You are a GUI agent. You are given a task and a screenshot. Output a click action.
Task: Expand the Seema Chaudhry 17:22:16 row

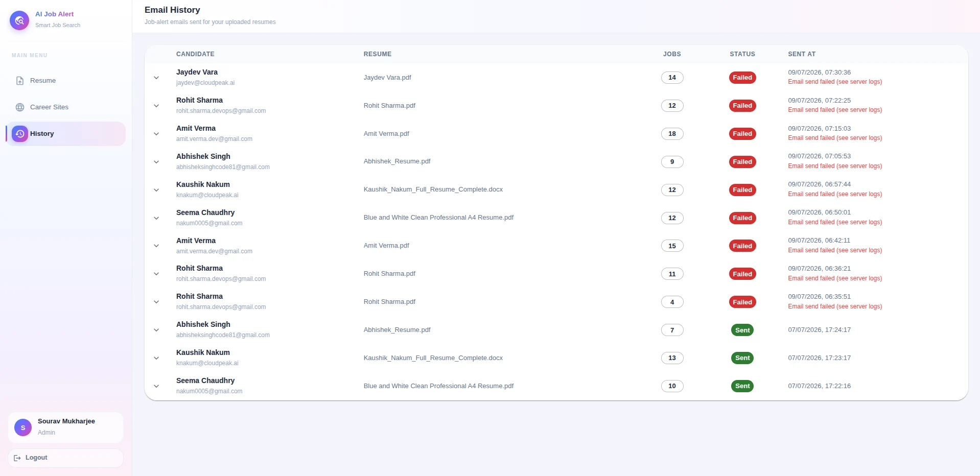coord(156,386)
